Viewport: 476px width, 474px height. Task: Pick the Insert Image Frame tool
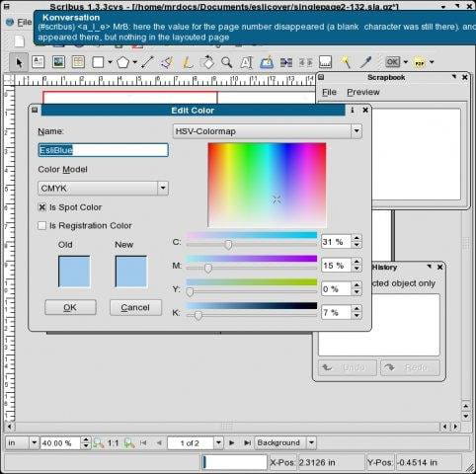pos(58,62)
